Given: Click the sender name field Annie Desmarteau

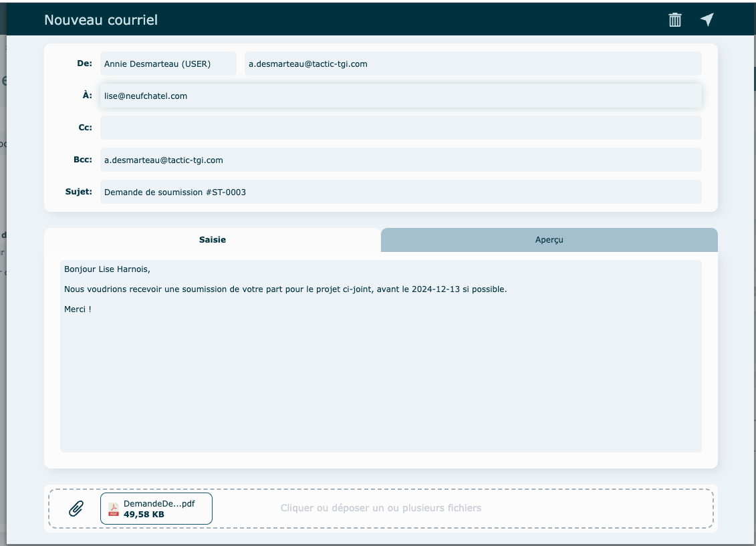Looking at the screenshot, I should [x=168, y=64].
